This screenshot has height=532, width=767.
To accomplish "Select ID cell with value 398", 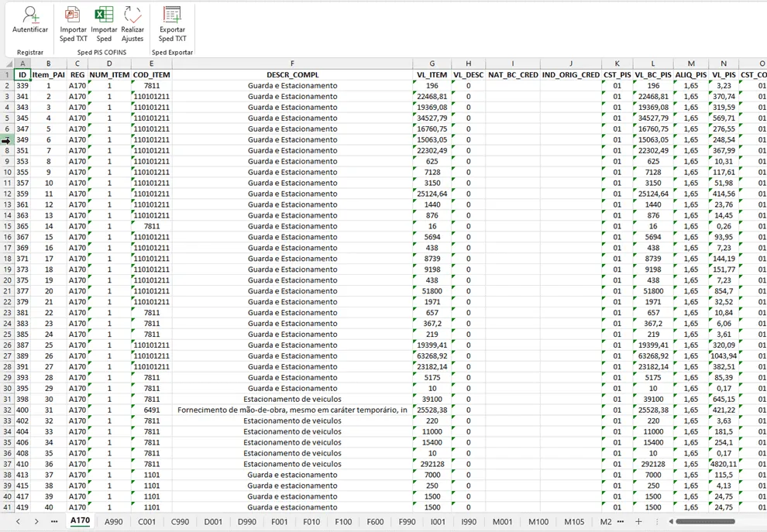I will (22, 399).
